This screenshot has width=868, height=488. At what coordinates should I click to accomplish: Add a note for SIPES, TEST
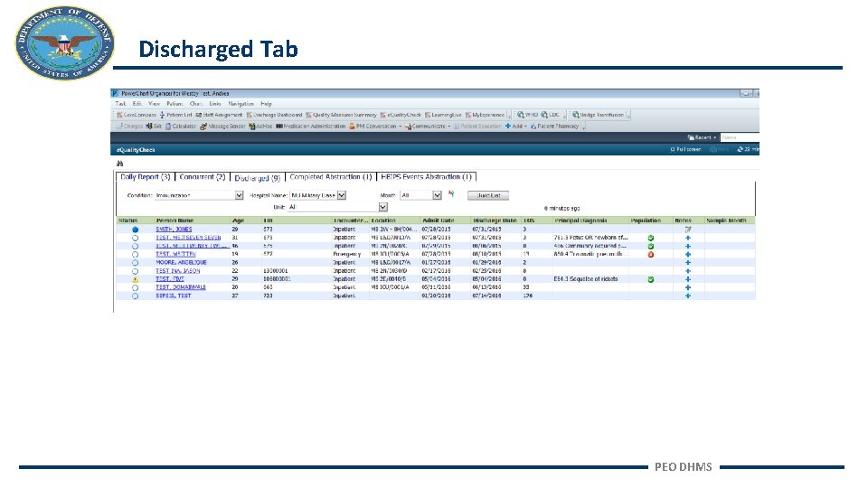tap(688, 296)
